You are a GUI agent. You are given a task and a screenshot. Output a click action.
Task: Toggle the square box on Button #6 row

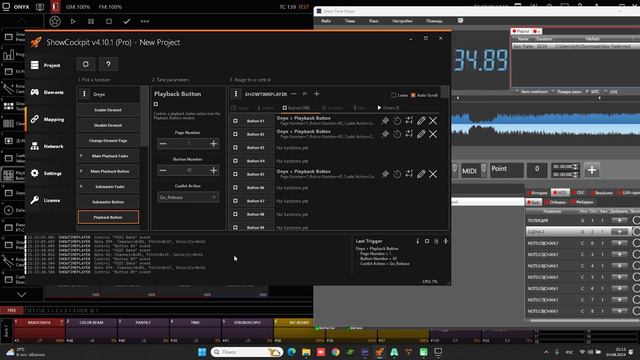tap(236, 187)
